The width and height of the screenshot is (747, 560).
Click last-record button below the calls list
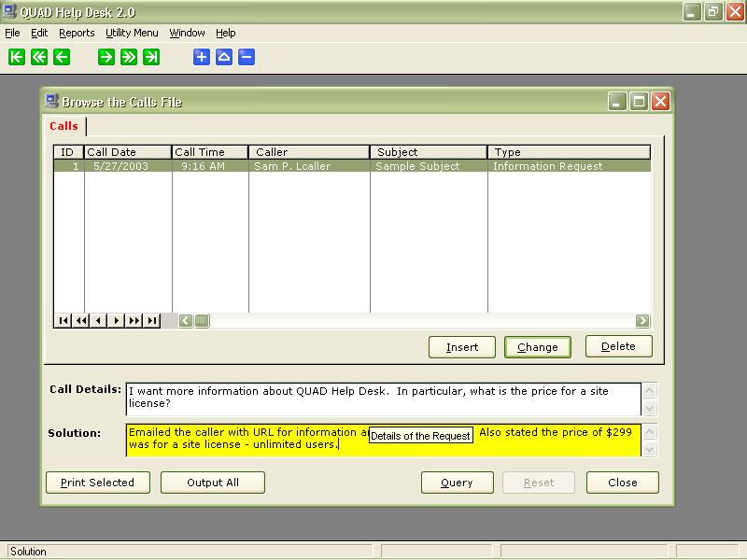tap(151, 320)
